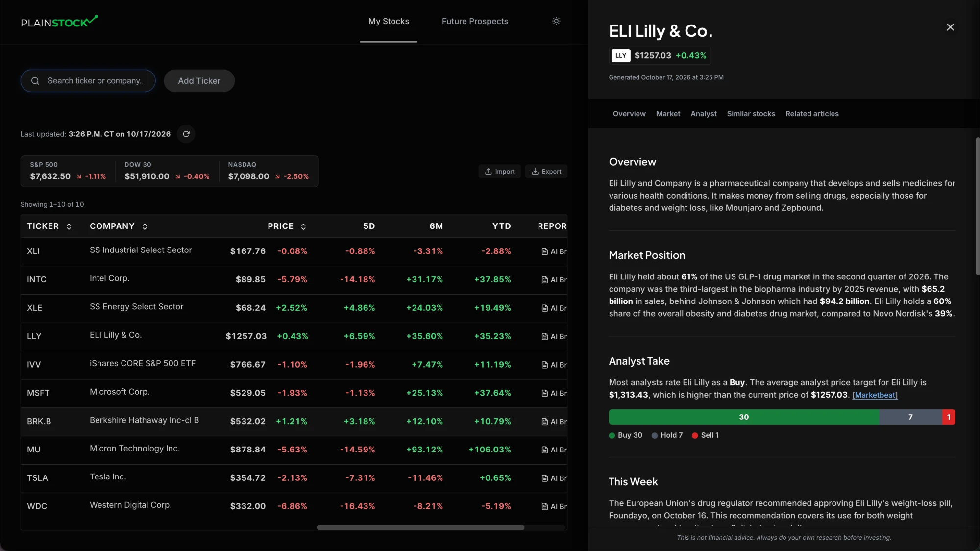Viewport: 980px width, 551px height.
Task: Switch to the Future Prospects tab
Action: [475, 21]
